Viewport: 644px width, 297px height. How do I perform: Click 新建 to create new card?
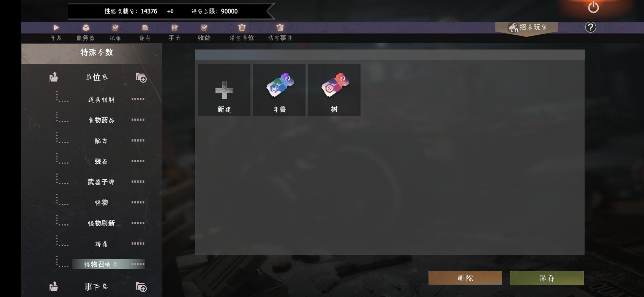224,90
